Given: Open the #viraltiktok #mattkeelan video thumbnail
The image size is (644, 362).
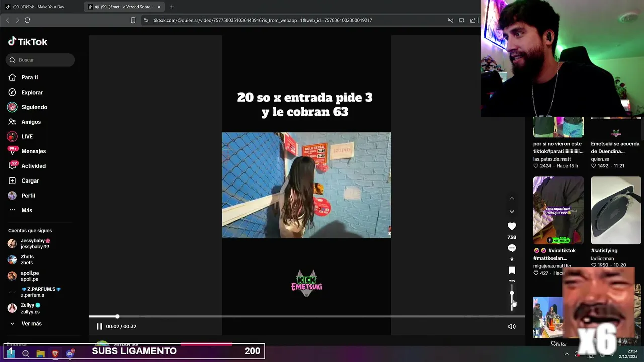Looking at the screenshot, I should pos(558,210).
